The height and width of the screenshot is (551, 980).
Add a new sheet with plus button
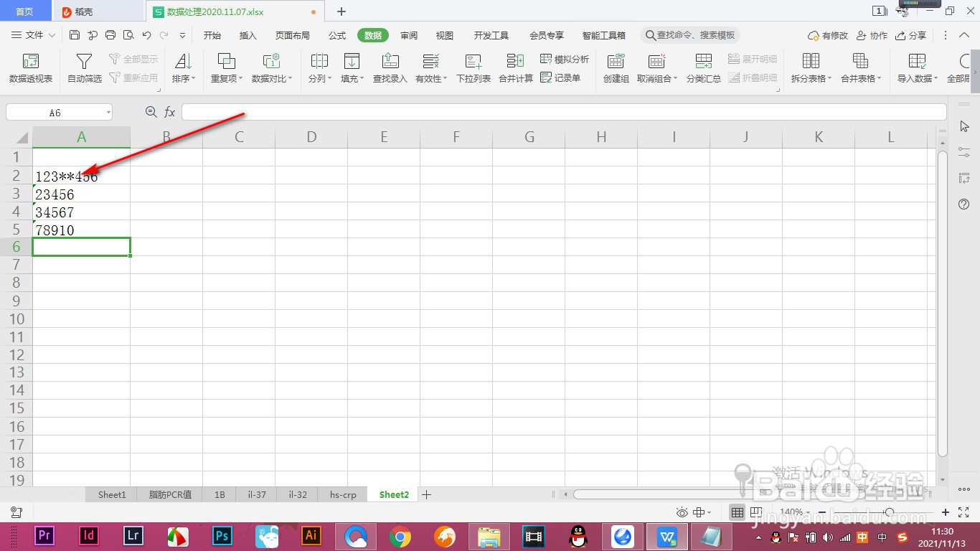tap(426, 494)
